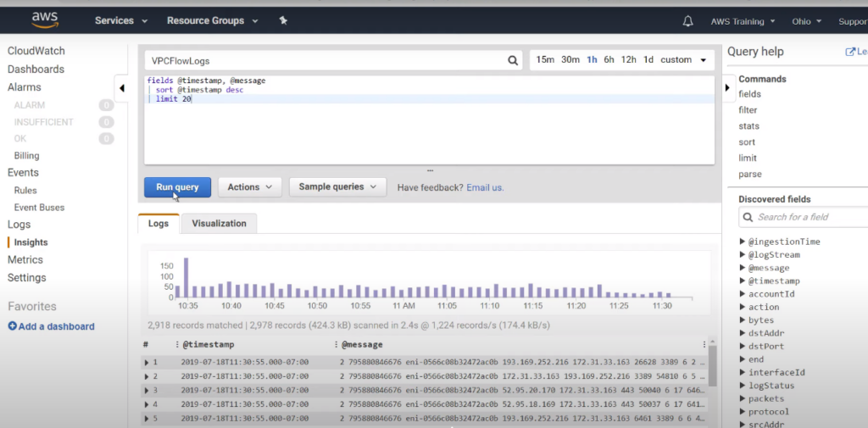Click the tallest histogram bar near 10:35
The width and height of the screenshot is (868, 428).
point(186,278)
